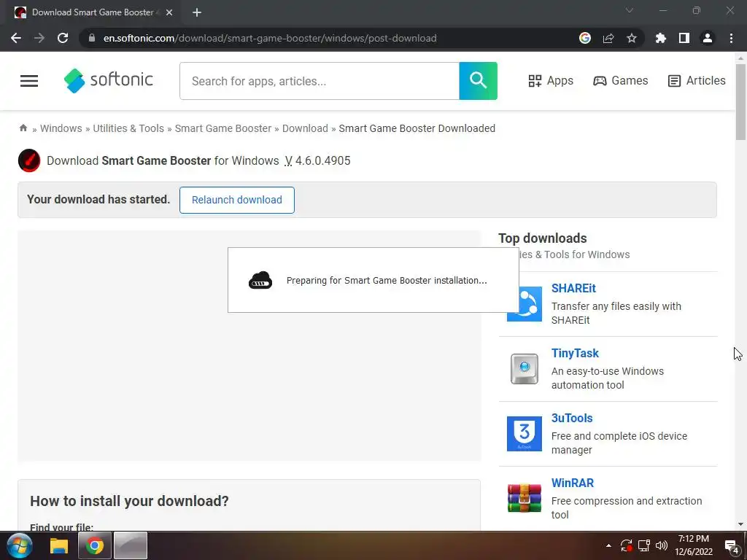Open the 3uTools title link
This screenshot has width=747, height=560.
click(x=572, y=418)
